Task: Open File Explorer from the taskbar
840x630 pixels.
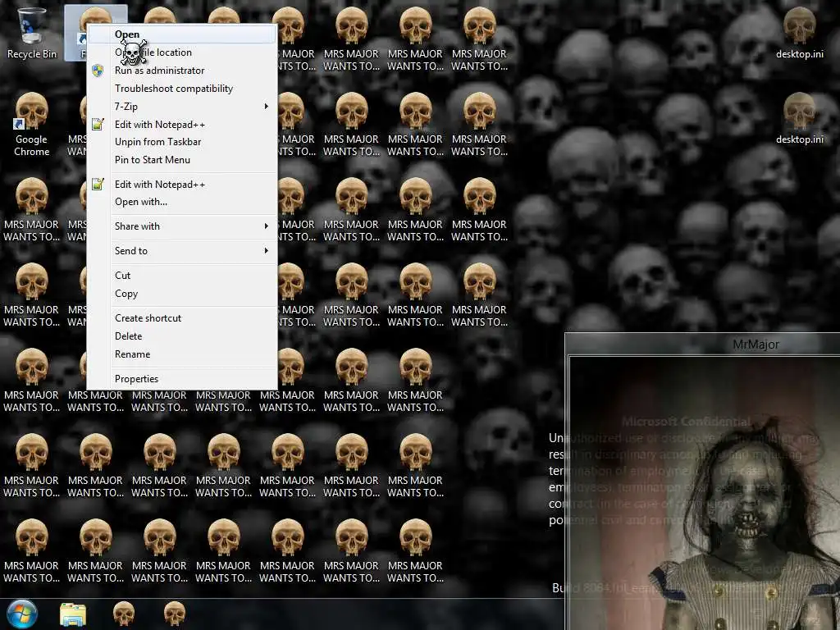Action: point(73,614)
